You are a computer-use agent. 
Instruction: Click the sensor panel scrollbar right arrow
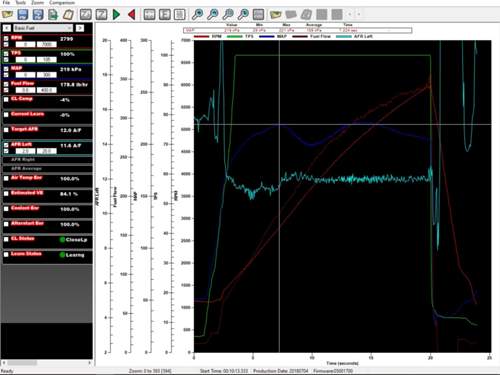pyautogui.click(x=90, y=363)
